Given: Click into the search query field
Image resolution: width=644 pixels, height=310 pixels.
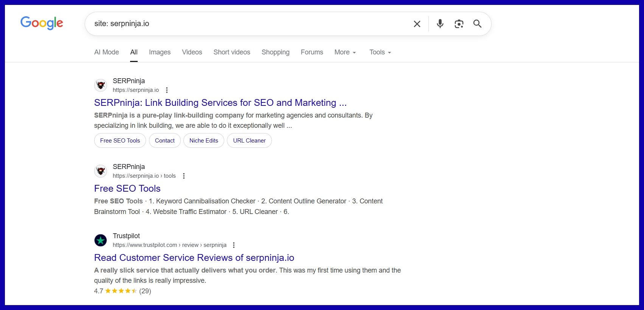Looking at the screenshot, I should (x=246, y=24).
